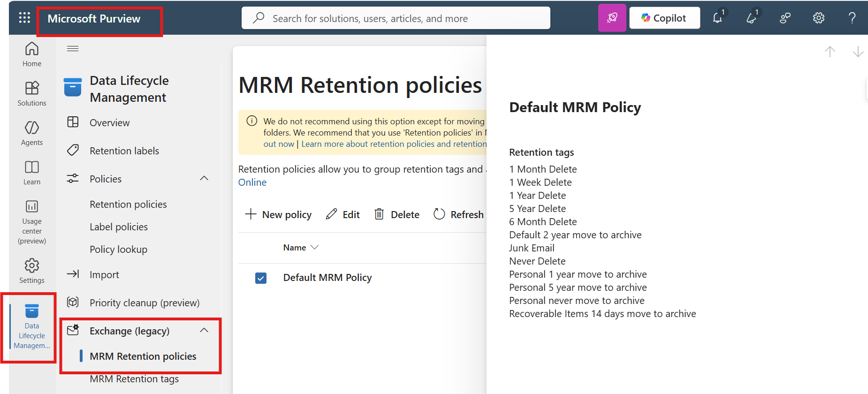Open Learn in the left rail
The height and width of the screenshot is (394, 868).
pyautogui.click(x=32, y=173)
